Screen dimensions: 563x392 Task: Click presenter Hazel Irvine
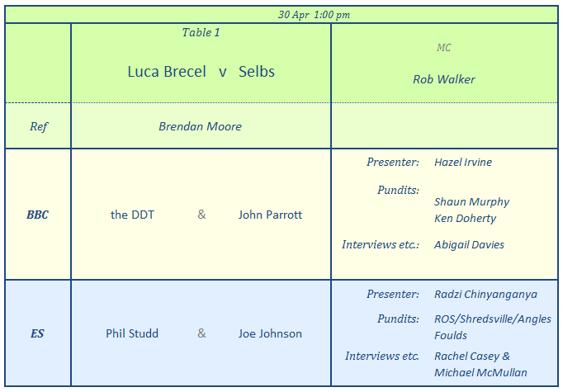[462, 163]
